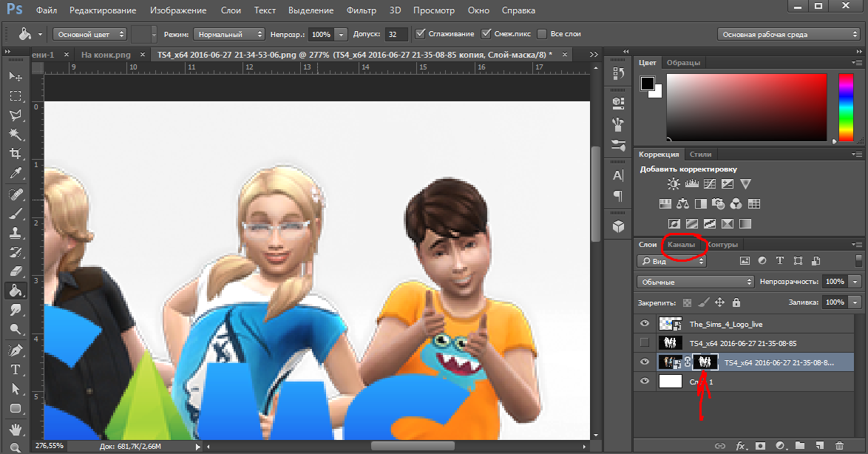Add a Vibrance adjustment
Screen dimensions: 868x454
[746, 184]
